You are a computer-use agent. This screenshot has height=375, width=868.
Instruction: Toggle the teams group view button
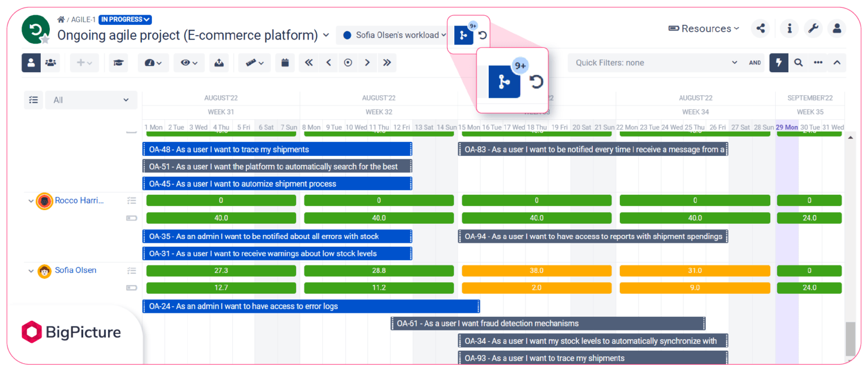pyautogui.click(x=51, y=63)
